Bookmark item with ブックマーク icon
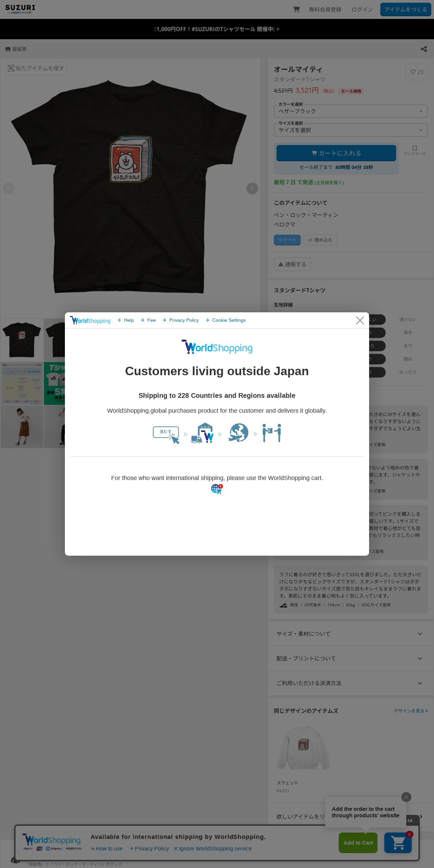434x868 pixels. (415, 150)
